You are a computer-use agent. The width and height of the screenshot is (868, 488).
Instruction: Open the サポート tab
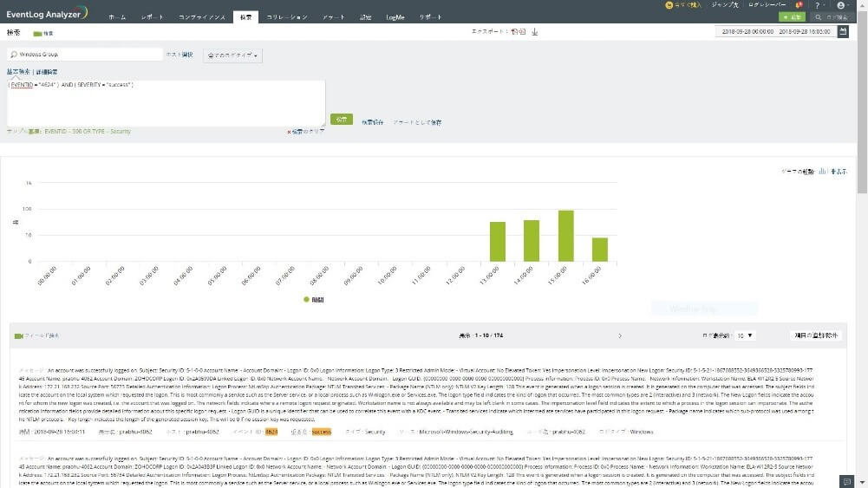click(x=430, y=17)
